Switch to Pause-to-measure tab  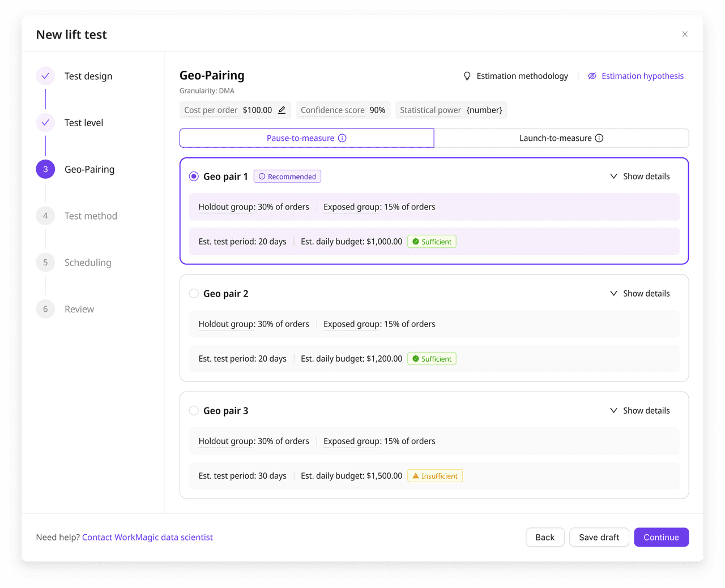pyautogui.click(x=307, y=138)
